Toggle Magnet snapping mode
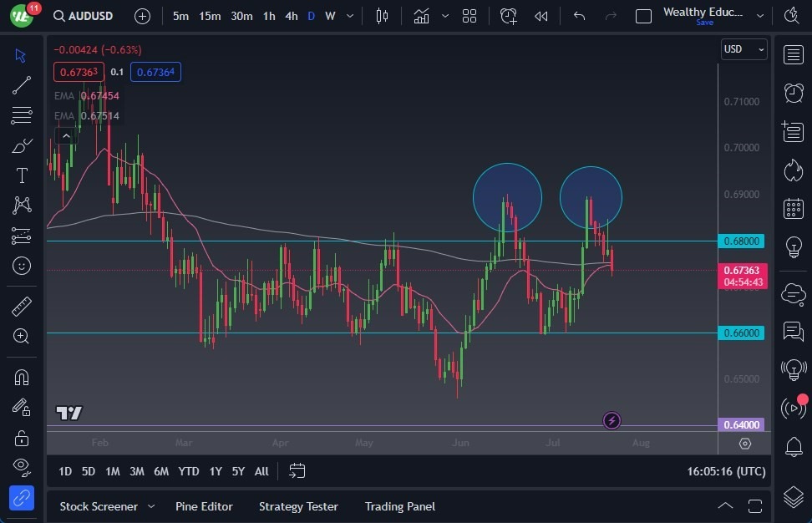 [x=21, y=377]
